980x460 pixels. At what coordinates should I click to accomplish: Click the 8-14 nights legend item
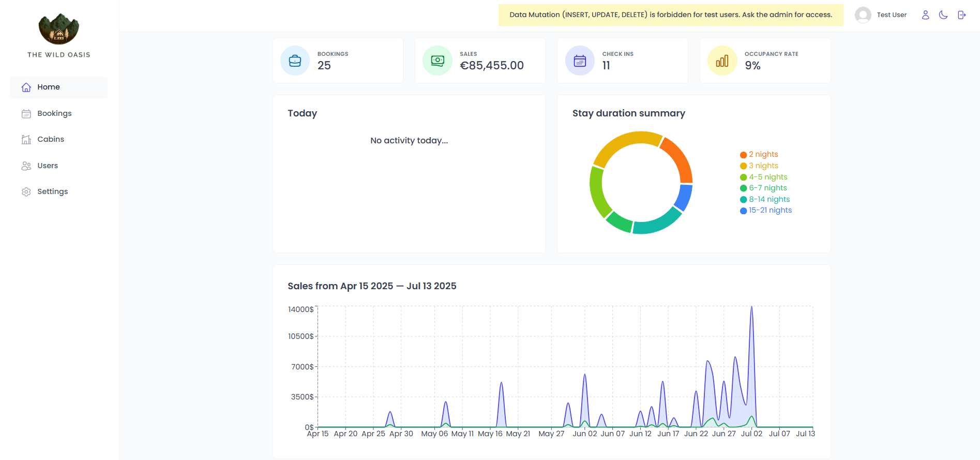click(769, 199)
